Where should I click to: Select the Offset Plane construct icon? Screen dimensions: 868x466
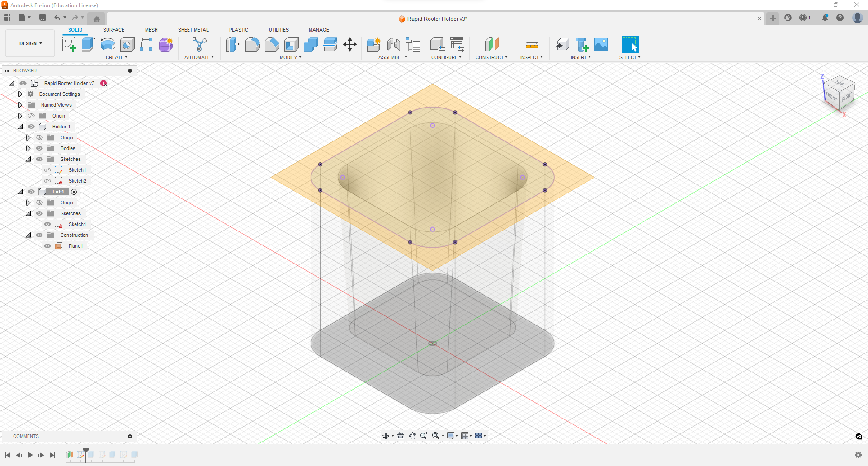click(491, 44)
